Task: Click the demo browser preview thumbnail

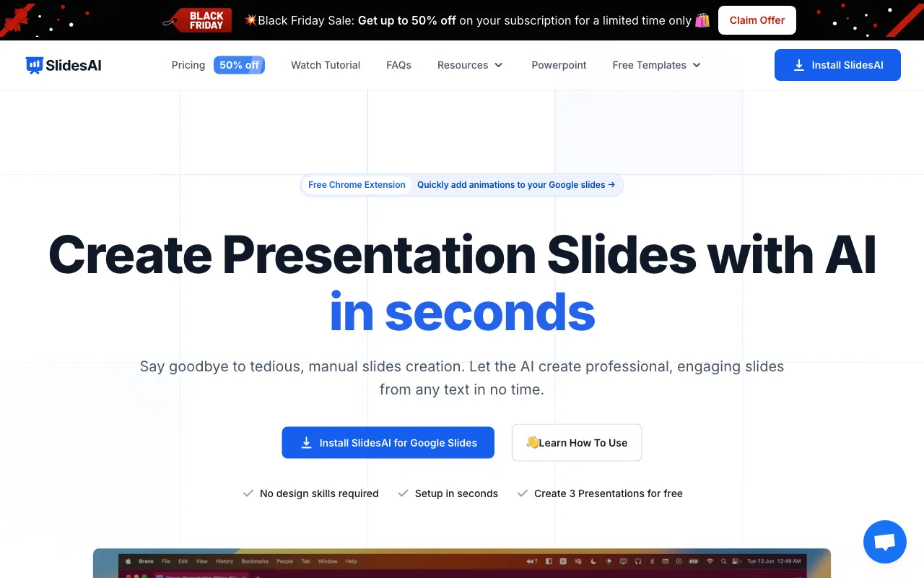Action: [462, 564]
